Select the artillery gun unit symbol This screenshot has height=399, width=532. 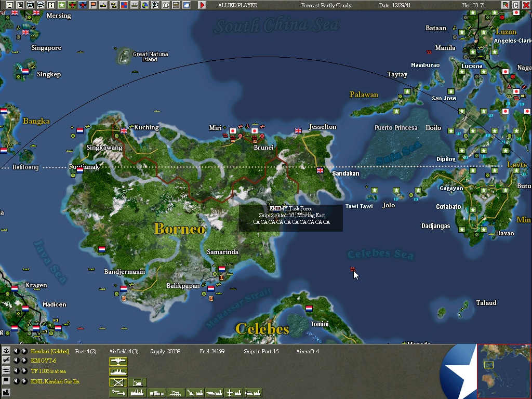(137, 382)
